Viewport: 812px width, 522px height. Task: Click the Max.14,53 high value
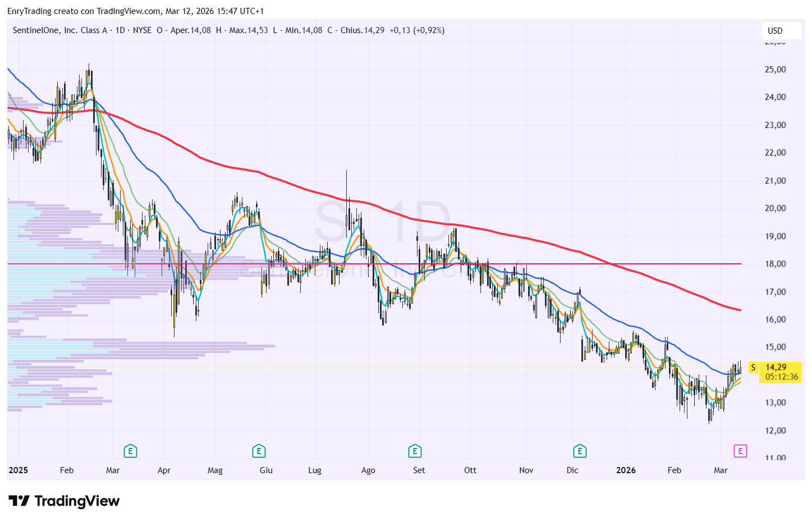(x=249, y=30)
